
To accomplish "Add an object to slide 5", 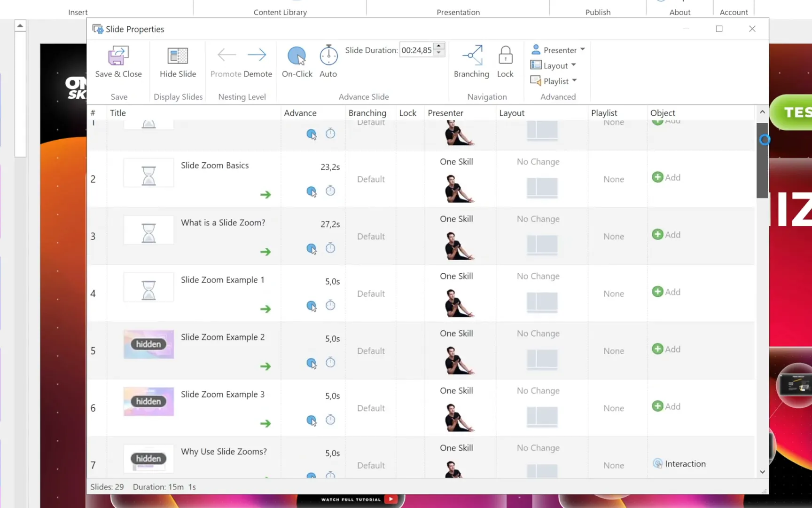I will [x=666, y=349].
